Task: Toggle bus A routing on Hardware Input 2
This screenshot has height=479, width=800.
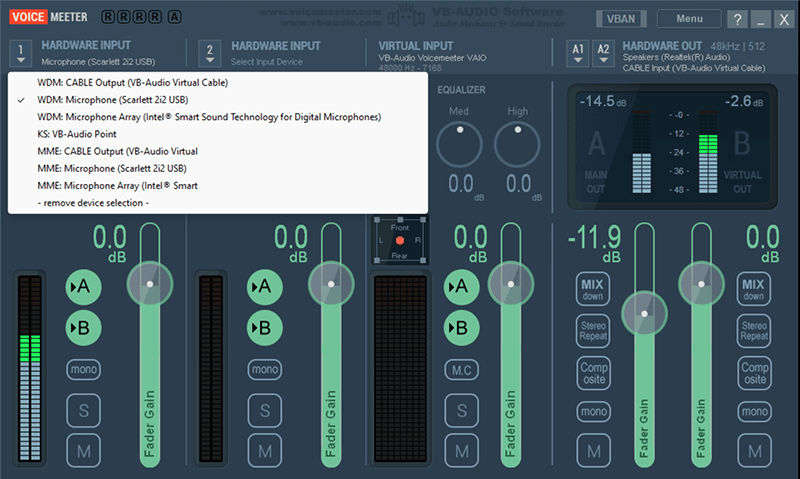Action: point(264,287)
